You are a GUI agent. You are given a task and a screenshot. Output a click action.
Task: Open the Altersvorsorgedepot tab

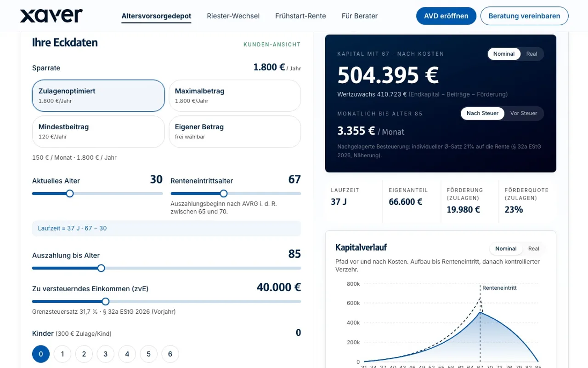click(x=156, y=16)
